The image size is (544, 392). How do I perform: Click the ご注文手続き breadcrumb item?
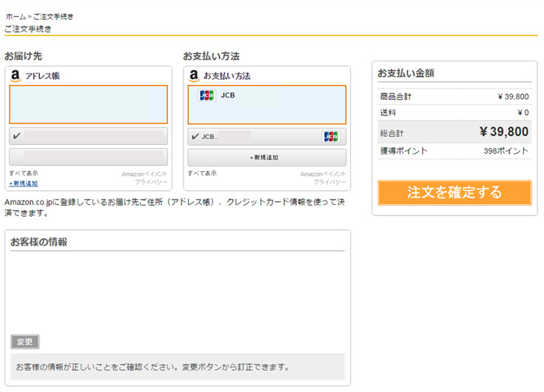click(53, 16)
